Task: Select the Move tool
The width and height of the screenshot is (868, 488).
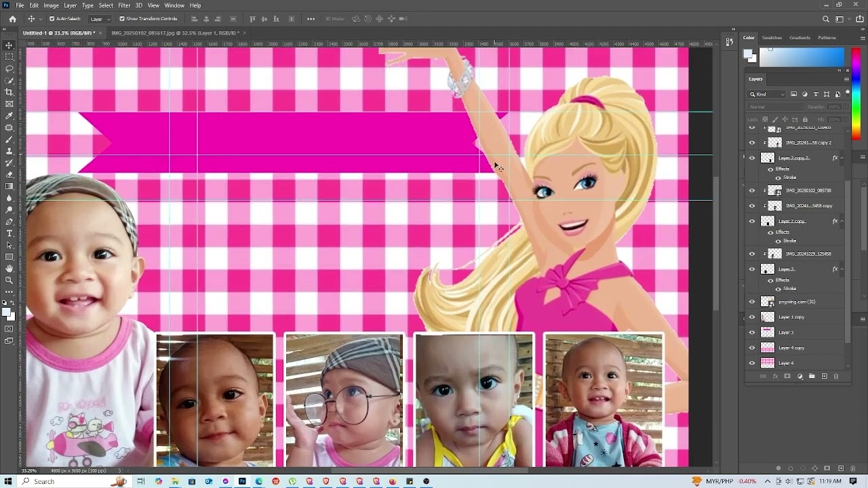Action: 9,45
